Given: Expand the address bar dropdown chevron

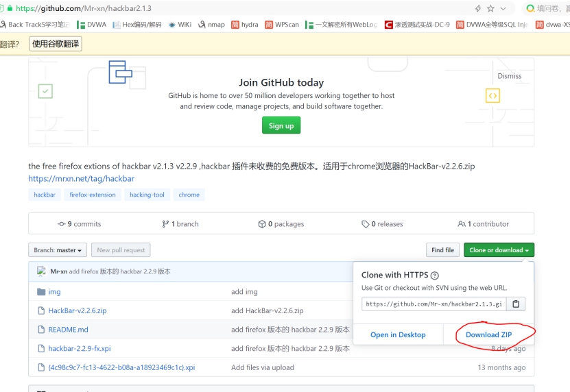Looking at the screenshot, I should [x=503, y=9].
